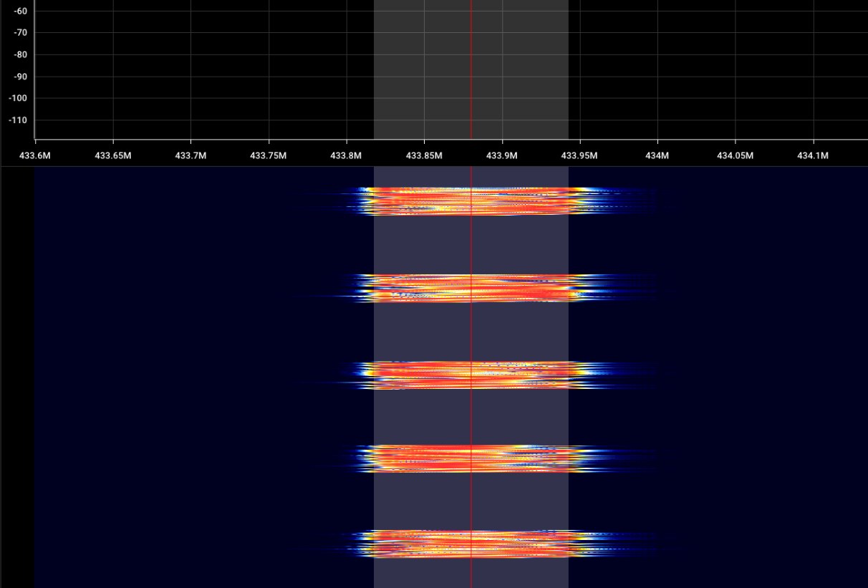
Task: Click the -70 dB scale label
Action: click(x=20, y=32)
